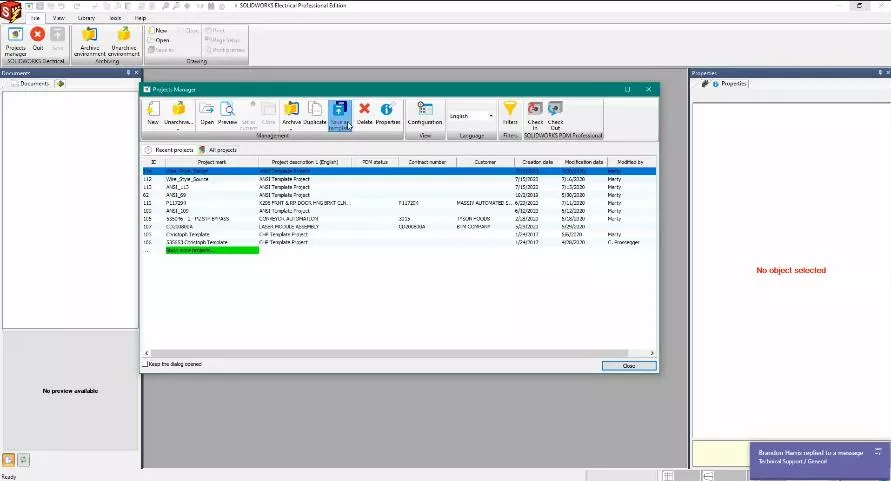Viewport: 891px width, 481px height.
Task: Open the Brandon Harris reply notification
Action: pyautogui.click(x=820, y=461)
